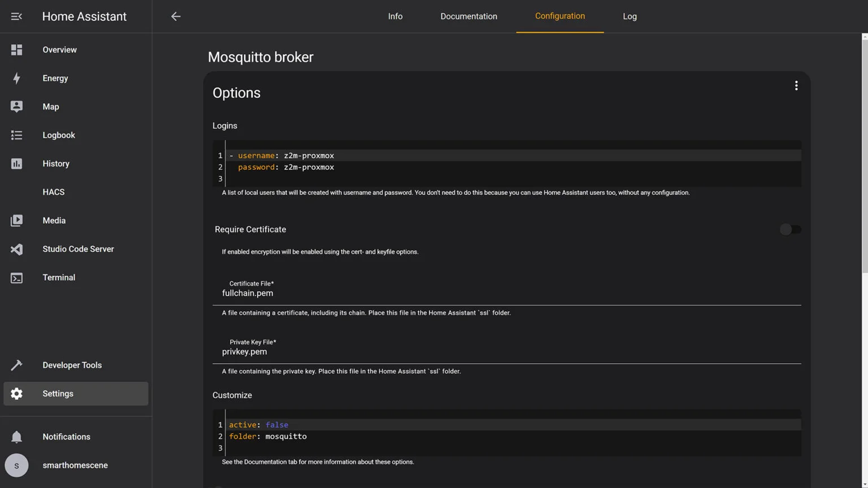
Task: Go back using the arrow icon
Action: (x=176, y=16)
